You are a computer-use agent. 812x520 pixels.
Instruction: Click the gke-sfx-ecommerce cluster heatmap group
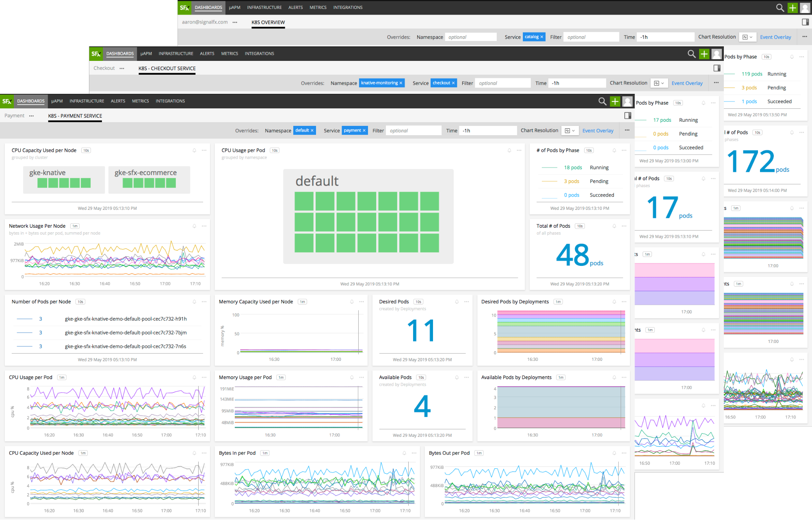pyautogui.click(x=149, y=179)
